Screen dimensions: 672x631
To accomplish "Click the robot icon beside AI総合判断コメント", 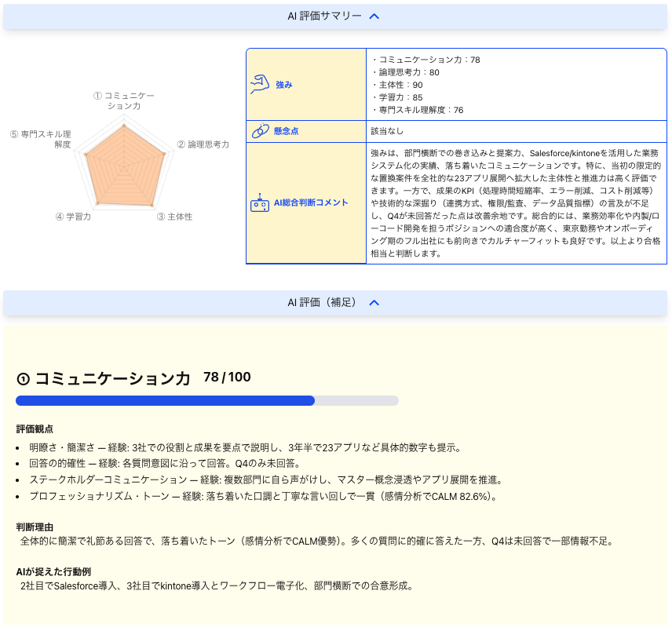I will pos(259,203).
